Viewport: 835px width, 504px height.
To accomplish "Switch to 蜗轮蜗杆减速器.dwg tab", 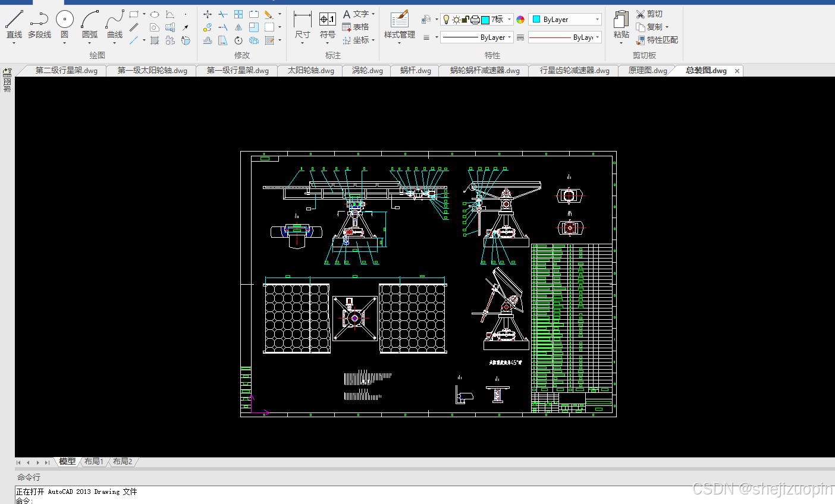I will click(485, 70).
